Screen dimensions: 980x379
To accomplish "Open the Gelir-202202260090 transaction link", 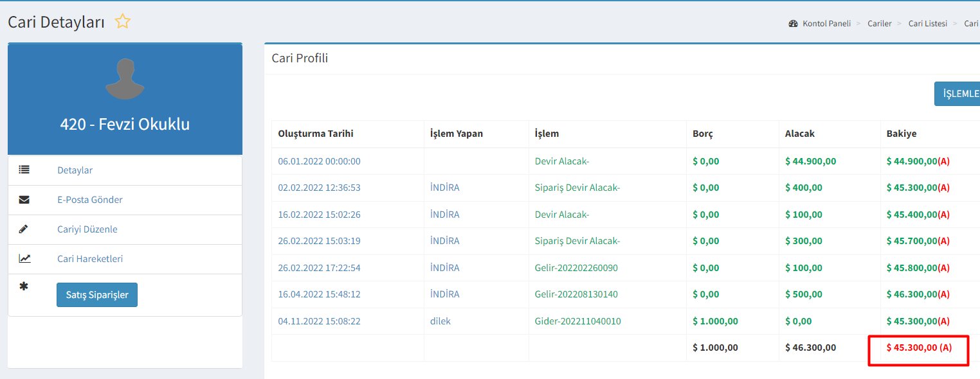I will click(x=576, y=268).
